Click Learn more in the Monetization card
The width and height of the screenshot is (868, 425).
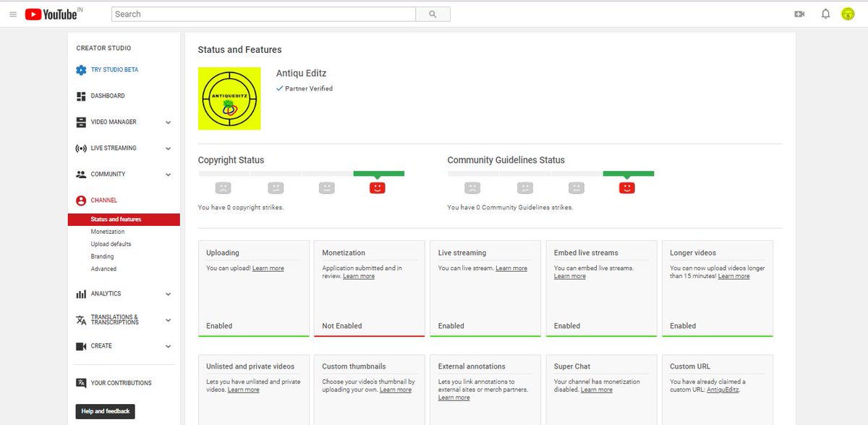tap(359, 277)
